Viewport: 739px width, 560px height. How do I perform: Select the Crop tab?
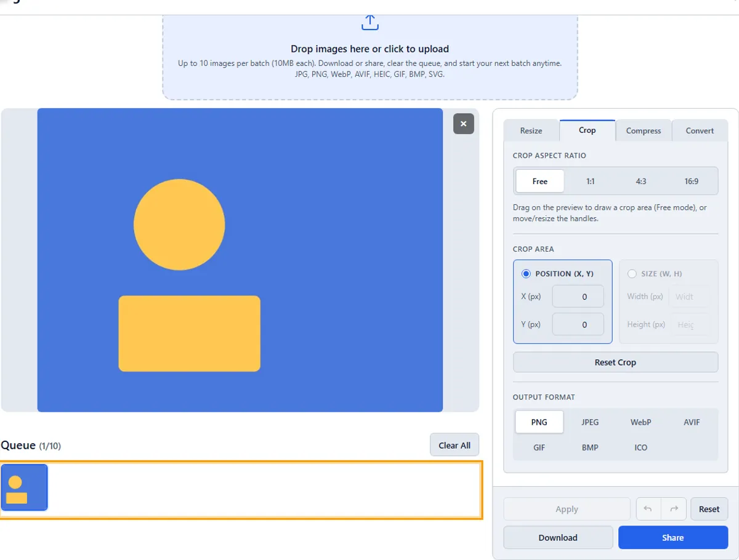(588, 130)
